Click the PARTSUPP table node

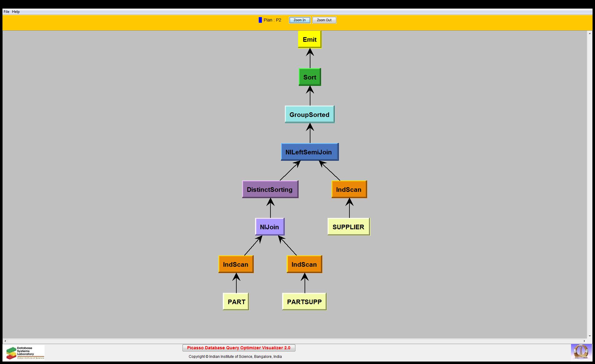coord(304,302)
